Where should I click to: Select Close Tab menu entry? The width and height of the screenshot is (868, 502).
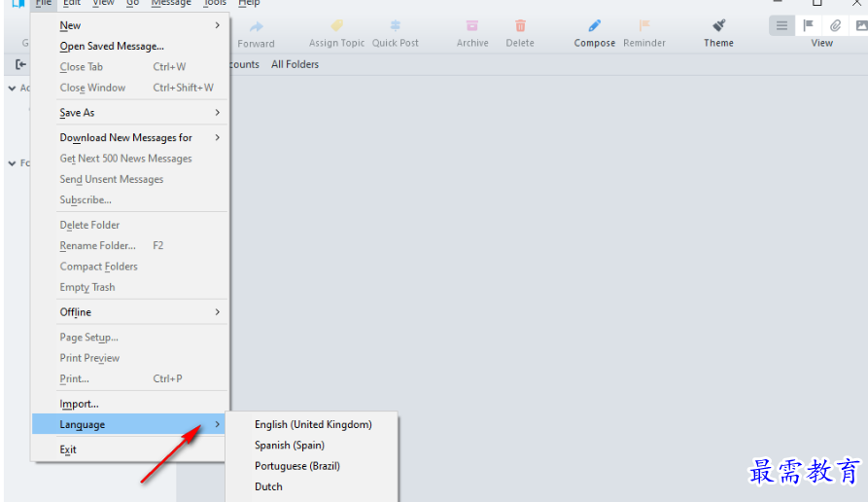pos(130,67)
